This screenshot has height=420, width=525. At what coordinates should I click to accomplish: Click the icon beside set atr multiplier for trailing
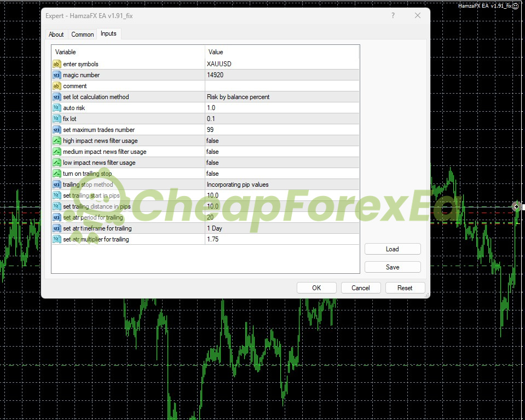click(56, 239)
